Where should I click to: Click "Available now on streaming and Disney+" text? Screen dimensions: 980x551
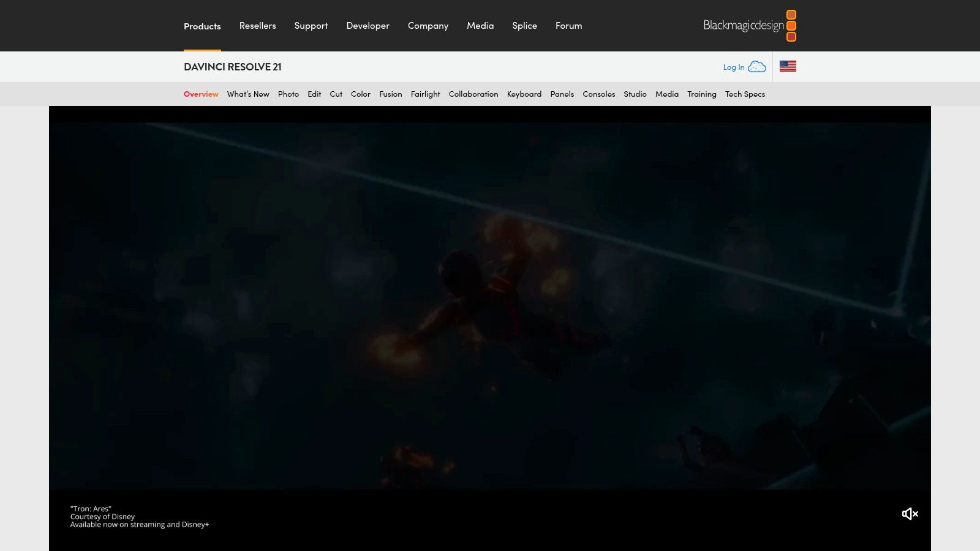coord(140,525)
